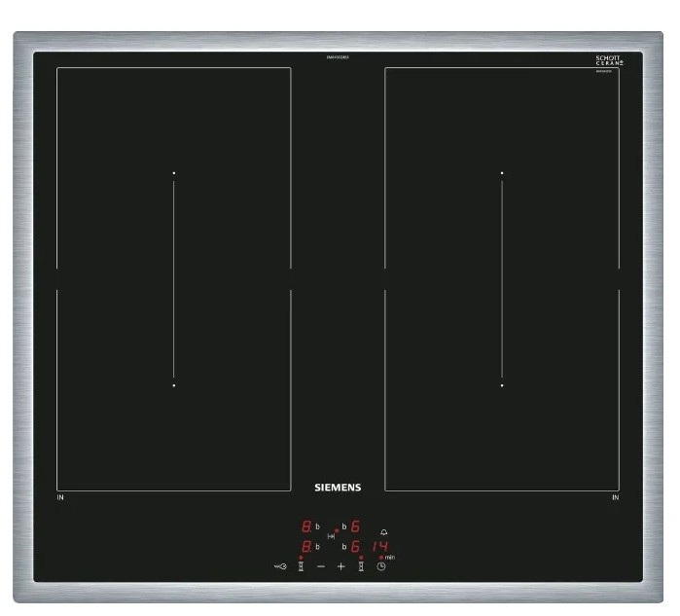This screenshot has width=680, height=616.
Task: Tap the childproof key lock symbol
Action: click(x=280, y=566)
